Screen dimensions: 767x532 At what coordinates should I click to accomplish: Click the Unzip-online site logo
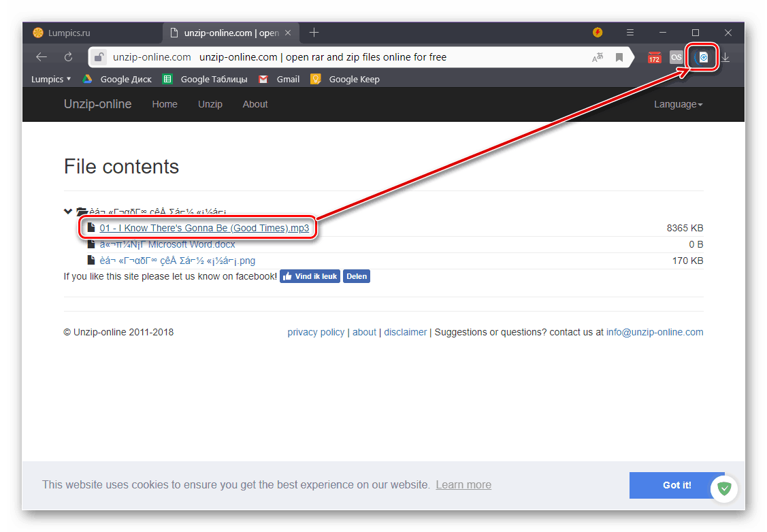(x=98, y=104)
